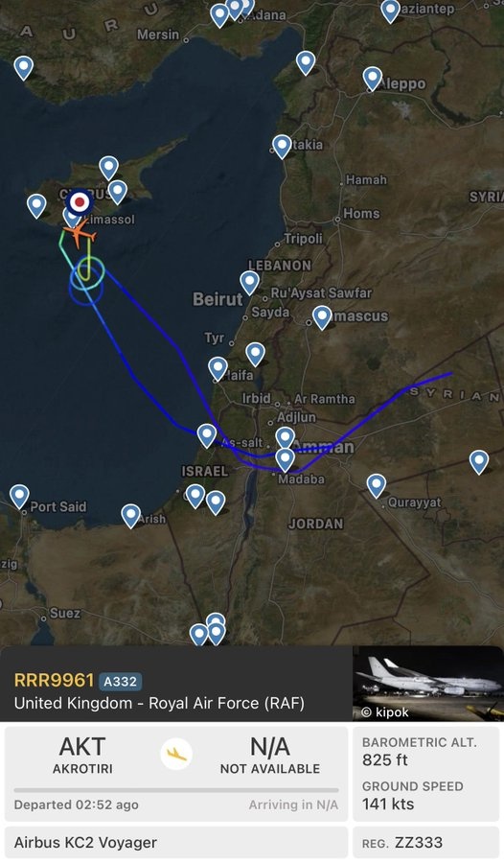The width and height of the screenshot is (504, 863).
Task: Tap the flight progress bar
Action: coord(176,790)
